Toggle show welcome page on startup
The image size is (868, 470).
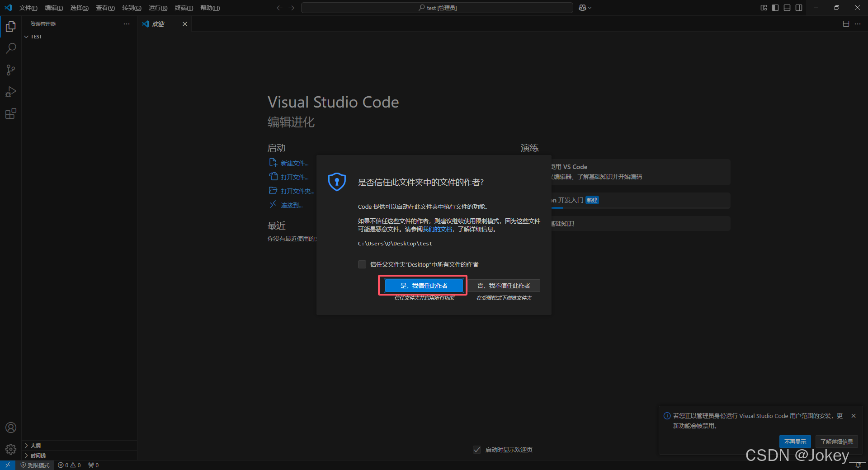[x=477, y=450]
